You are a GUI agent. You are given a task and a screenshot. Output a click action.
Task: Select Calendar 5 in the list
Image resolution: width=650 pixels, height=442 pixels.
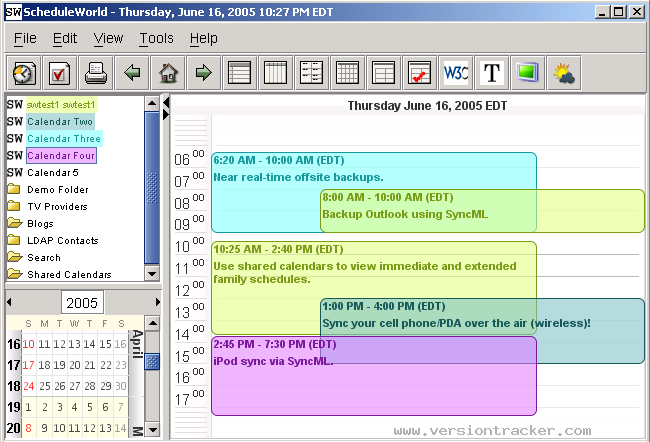click(x=53, y=172)
